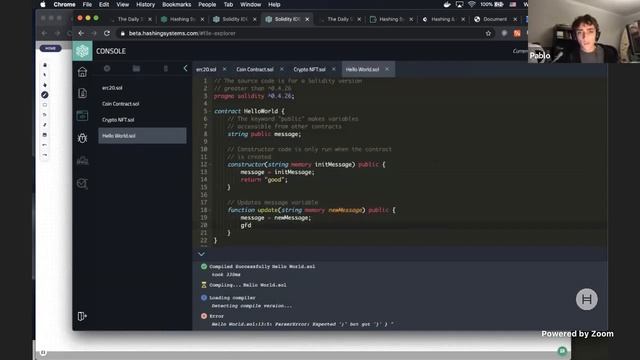Click the Wi-Fi status icon
This screenshot has width=640, height=360.
click(x=472, y=4)
